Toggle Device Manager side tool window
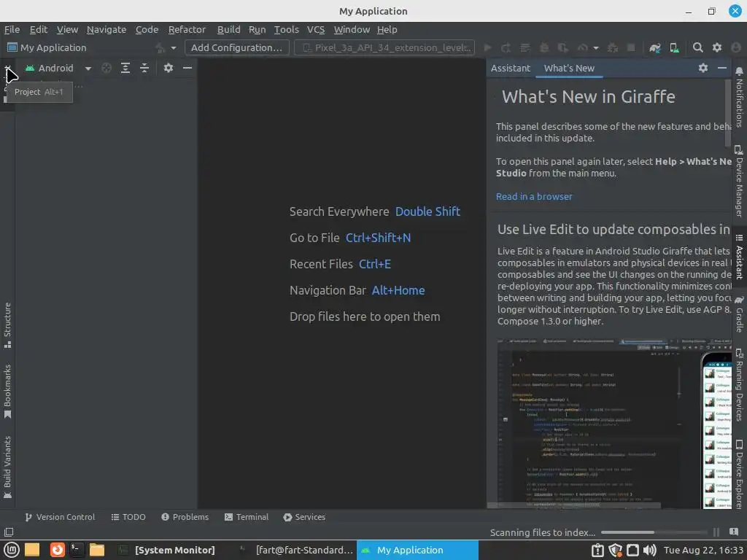Viewport: 747px width, 560px height. pyautogui.click(x=739, y=181)
